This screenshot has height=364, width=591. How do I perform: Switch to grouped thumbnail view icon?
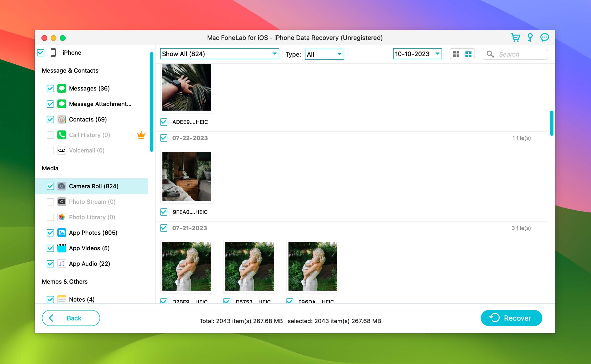(468, 54)
